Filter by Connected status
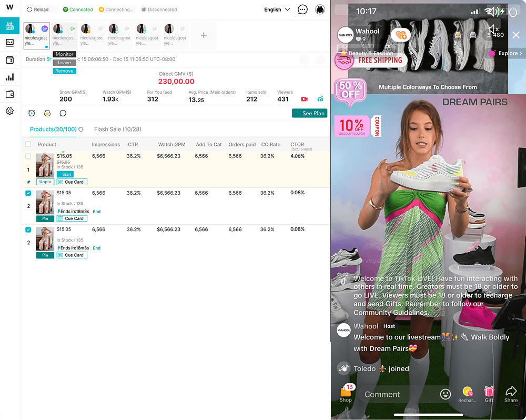 point(78,9)
